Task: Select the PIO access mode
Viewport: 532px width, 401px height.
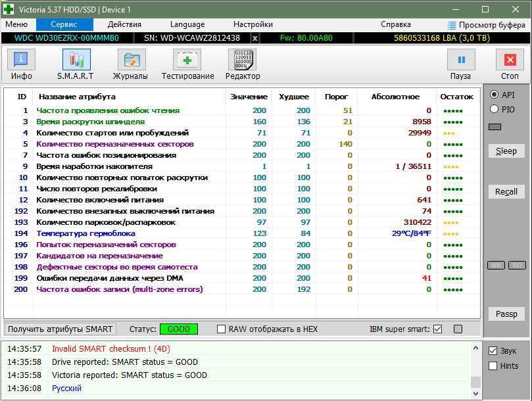Action: (x=495, y=109)
